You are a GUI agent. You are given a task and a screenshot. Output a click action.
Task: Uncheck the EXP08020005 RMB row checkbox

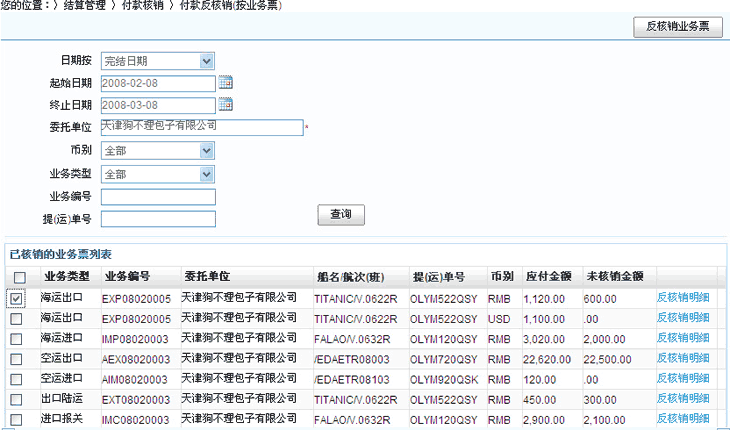(18, 298)
